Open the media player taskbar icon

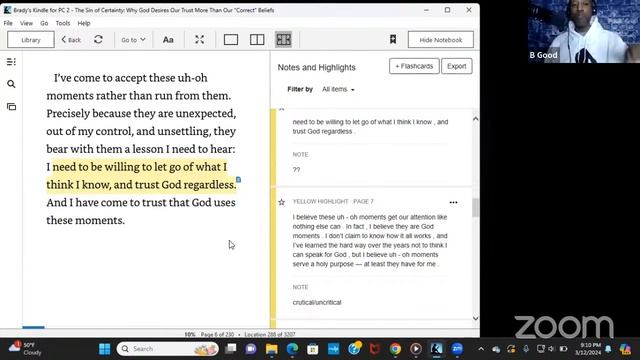click(416, 349)
